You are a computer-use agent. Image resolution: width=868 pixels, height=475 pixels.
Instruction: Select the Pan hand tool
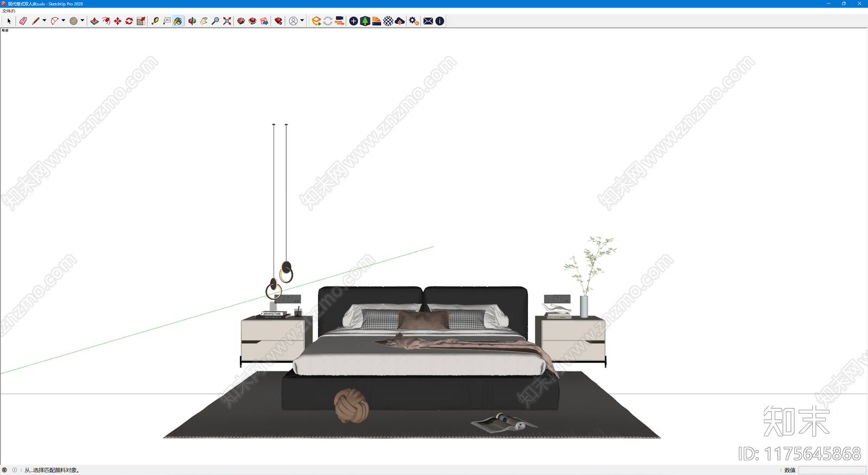[204, 21]
